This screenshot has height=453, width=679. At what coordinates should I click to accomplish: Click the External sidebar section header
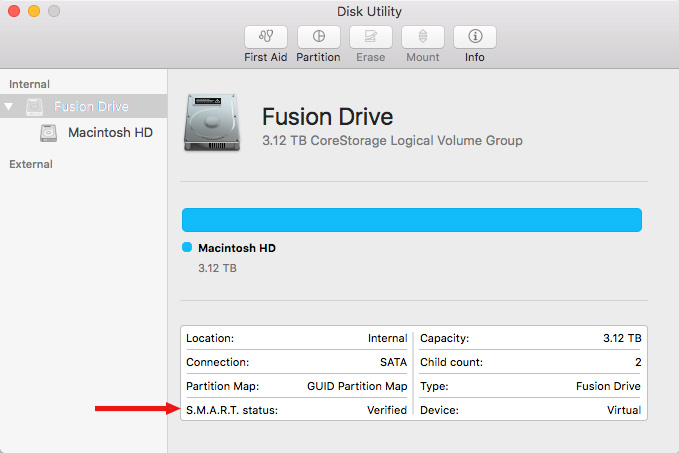[x=31, y=164]
